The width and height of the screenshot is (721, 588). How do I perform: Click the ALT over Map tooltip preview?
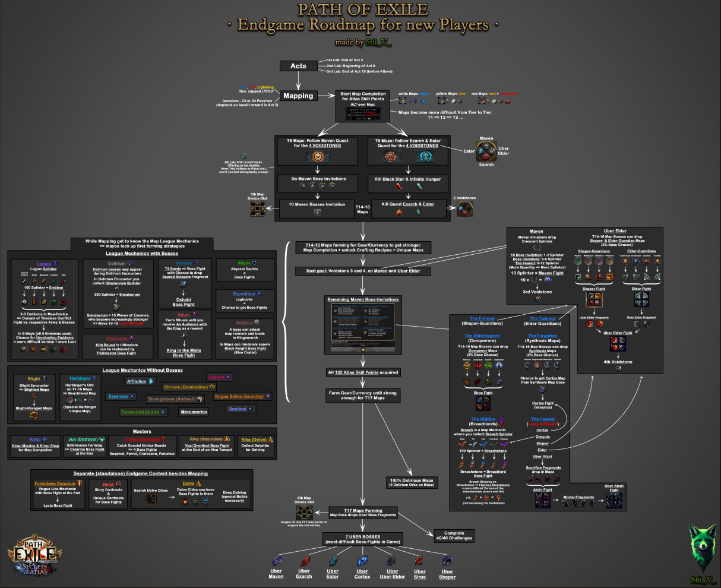(x=362, y=113)
